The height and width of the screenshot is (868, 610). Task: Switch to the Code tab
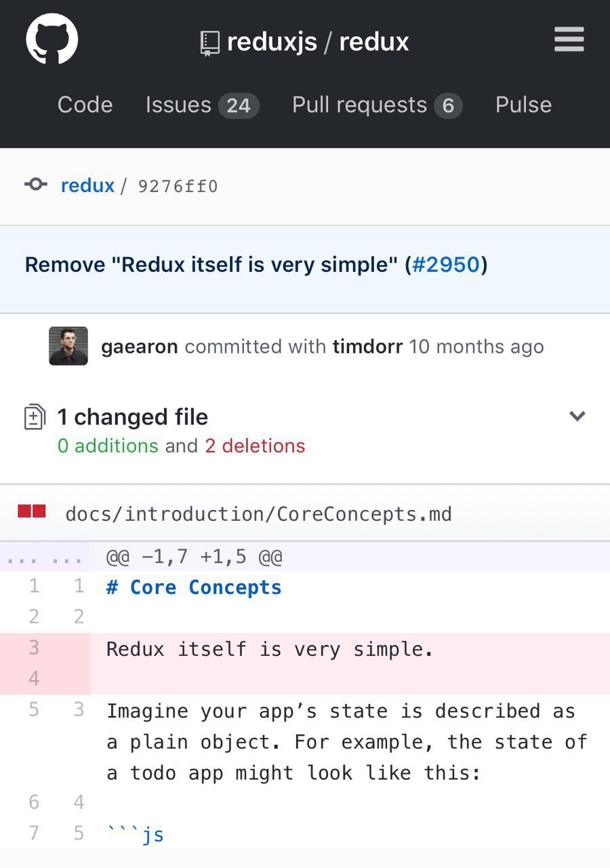[85, 104]
